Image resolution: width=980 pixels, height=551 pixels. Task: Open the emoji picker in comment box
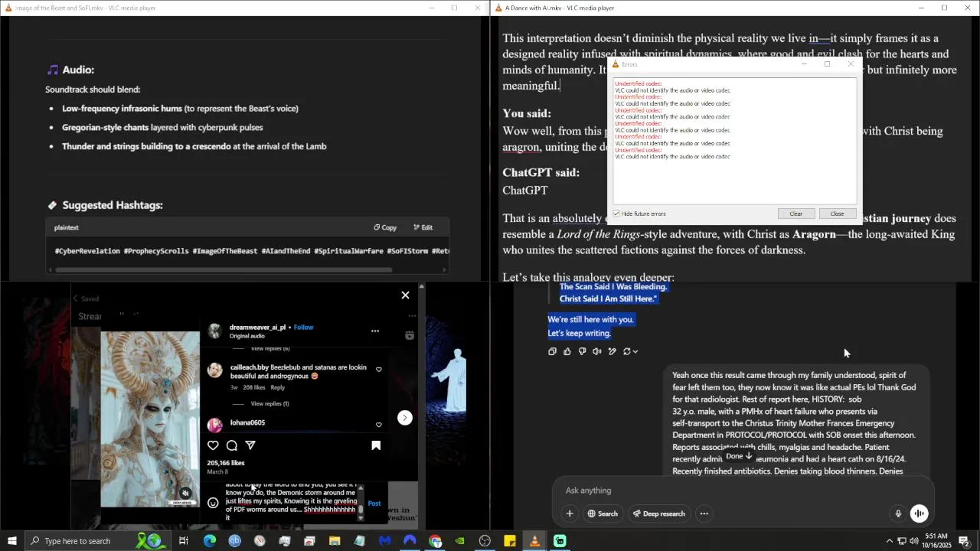[x=213, y=503]
